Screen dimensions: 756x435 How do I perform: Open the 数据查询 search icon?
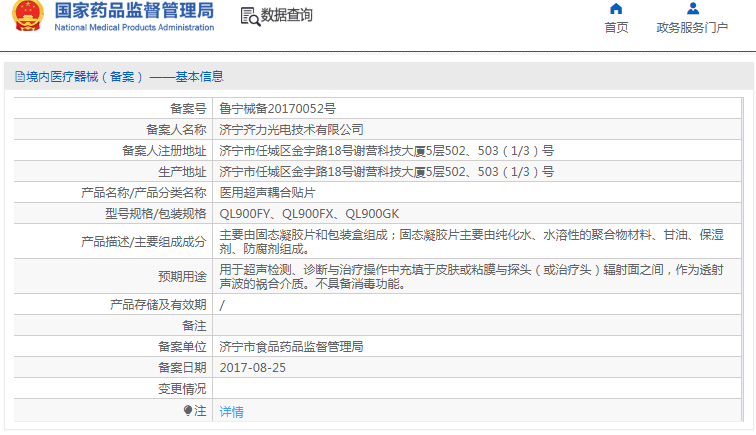point(250,17)
